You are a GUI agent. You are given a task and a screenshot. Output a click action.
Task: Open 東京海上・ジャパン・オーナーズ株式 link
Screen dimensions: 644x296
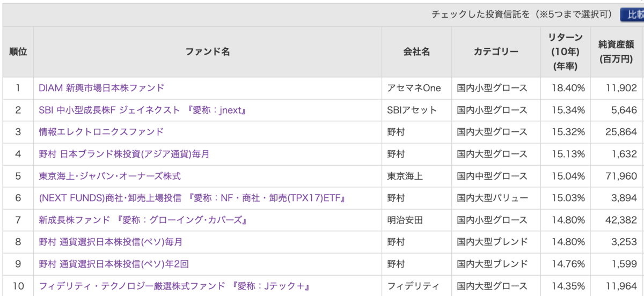pyautogui.click(x=110, y=176)
